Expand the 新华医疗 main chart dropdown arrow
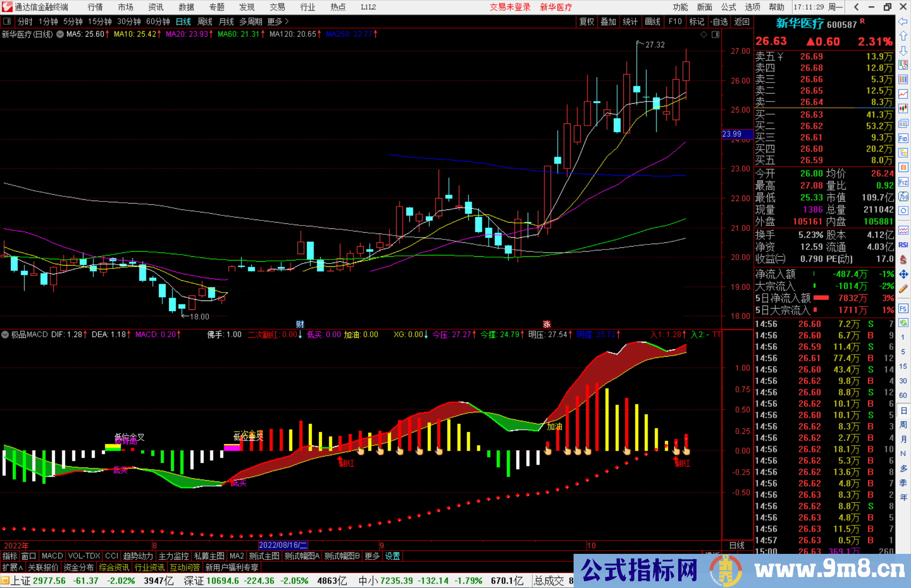Screen dimensions: 911x588 (60, 34)
